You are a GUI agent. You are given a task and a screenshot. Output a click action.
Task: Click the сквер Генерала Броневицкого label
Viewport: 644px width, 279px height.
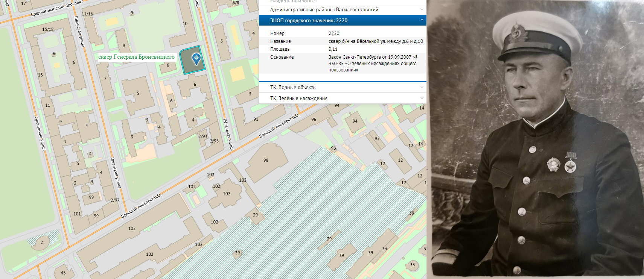coord(136,57)
